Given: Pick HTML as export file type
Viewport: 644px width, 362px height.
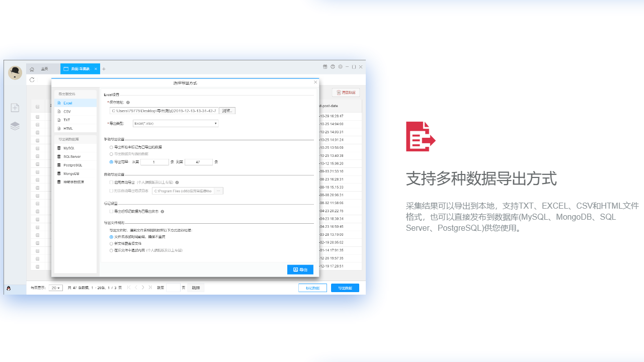Looking at the screenshot, I should 68,128.
